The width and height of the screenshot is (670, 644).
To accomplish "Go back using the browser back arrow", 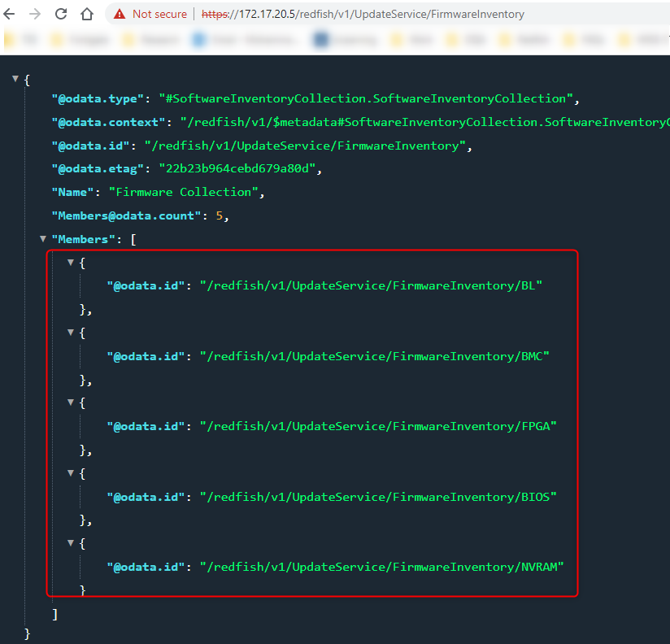I will pyautogui.click(x=9, y=14).
